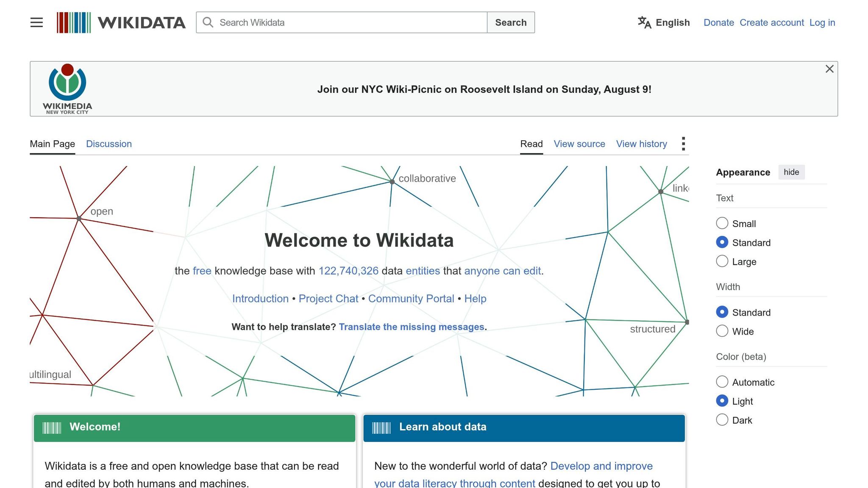Click the search magnifier icon
The image size is (868, 488).
tap(208, 22)
